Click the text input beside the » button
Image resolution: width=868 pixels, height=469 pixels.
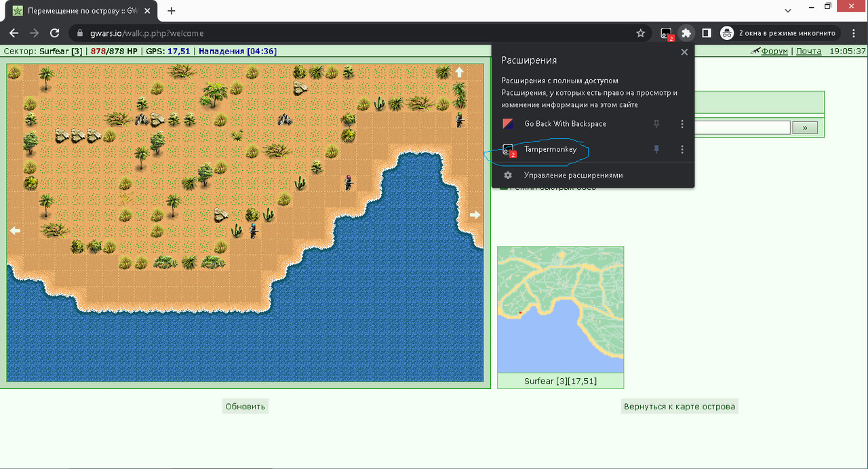pyautogui.click(x=743, y=127)
